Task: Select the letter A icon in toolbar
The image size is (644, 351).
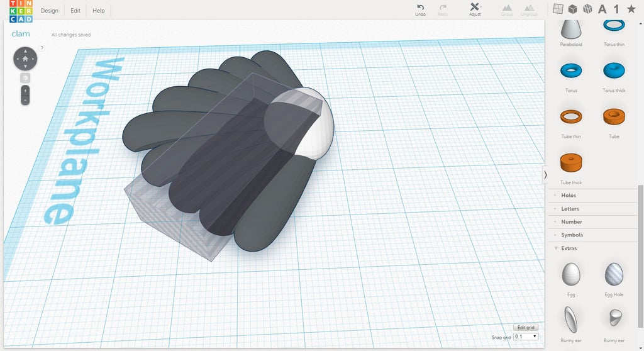Action: pyautogui.click(x=602, y=9)
